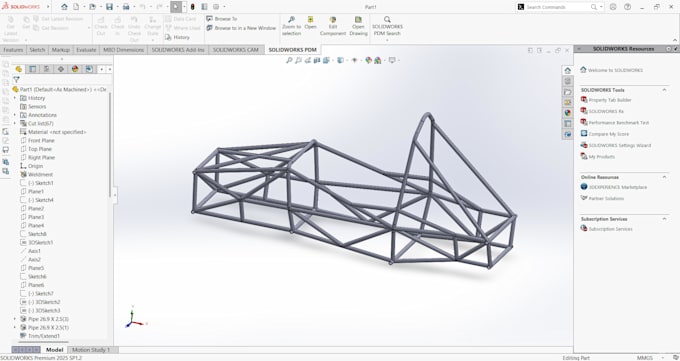Open the Evaluate tab
The height and width of the screenshot is (361, 680).
pyautogui.click(x=86, y=50)
